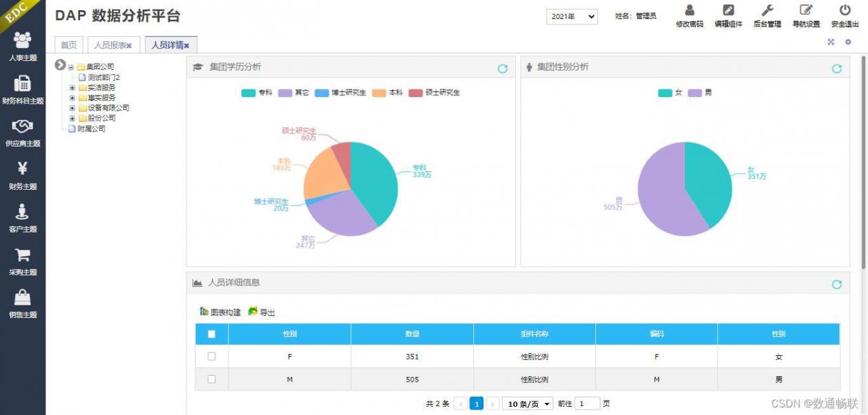Image resolution: width=868 pixels, height=415 pixels.
Task: Click the vertical page scrollbar
Action: pyautogui.click(x=863, y=163)
